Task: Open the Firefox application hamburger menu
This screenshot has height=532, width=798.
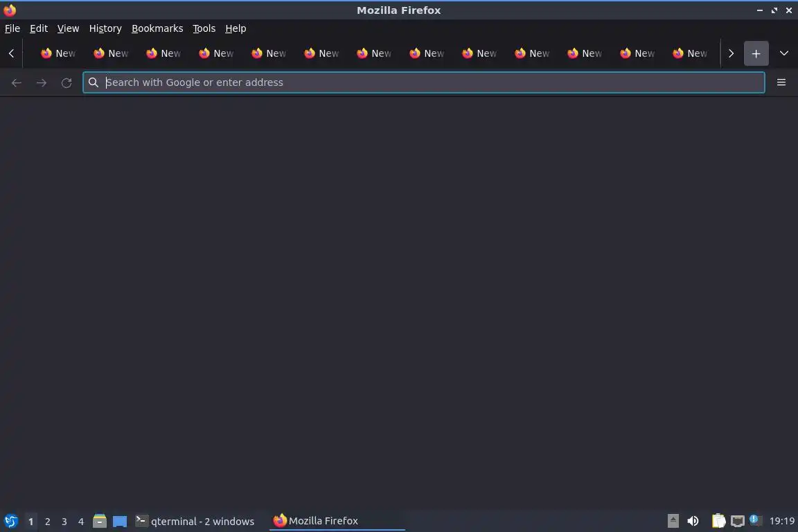Action: coord(781,82)
